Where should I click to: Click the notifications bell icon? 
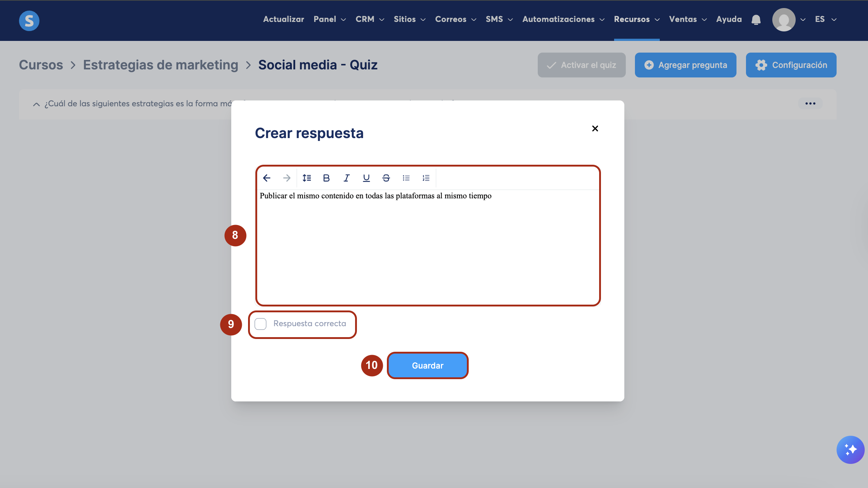pos(756,19)
